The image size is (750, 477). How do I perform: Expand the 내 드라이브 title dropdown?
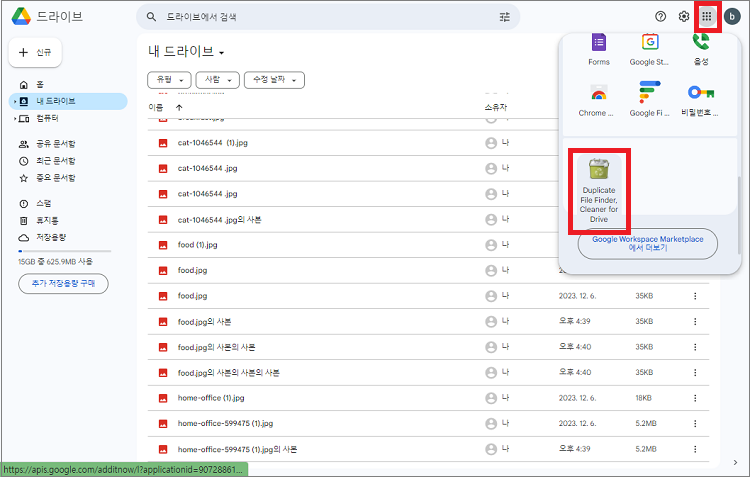[221, 53]
